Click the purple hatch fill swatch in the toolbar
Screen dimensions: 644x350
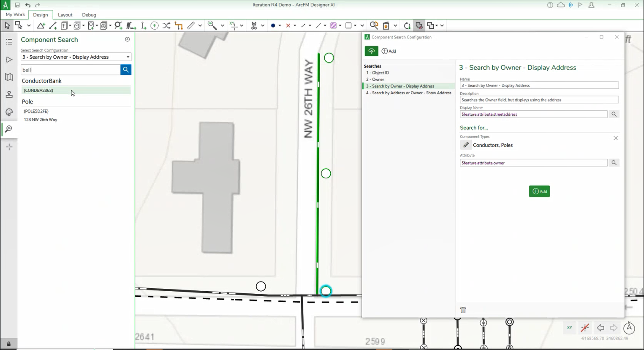334,25
